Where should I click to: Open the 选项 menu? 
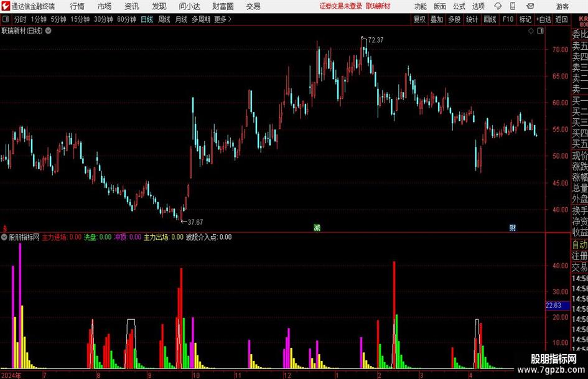(478, 6)
